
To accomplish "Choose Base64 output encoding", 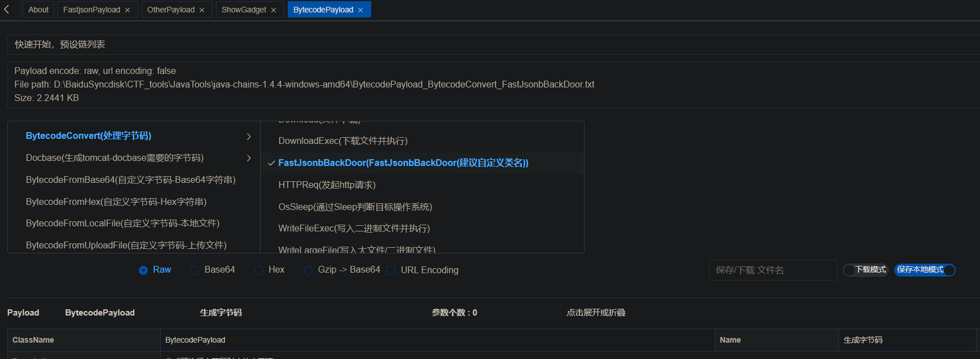I will 195,270.
